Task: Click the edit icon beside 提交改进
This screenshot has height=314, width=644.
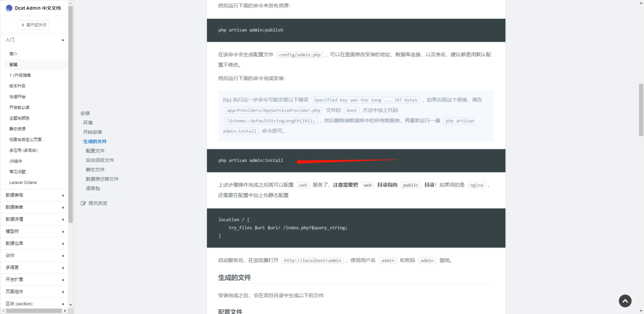Action: [x=83, y=203]
